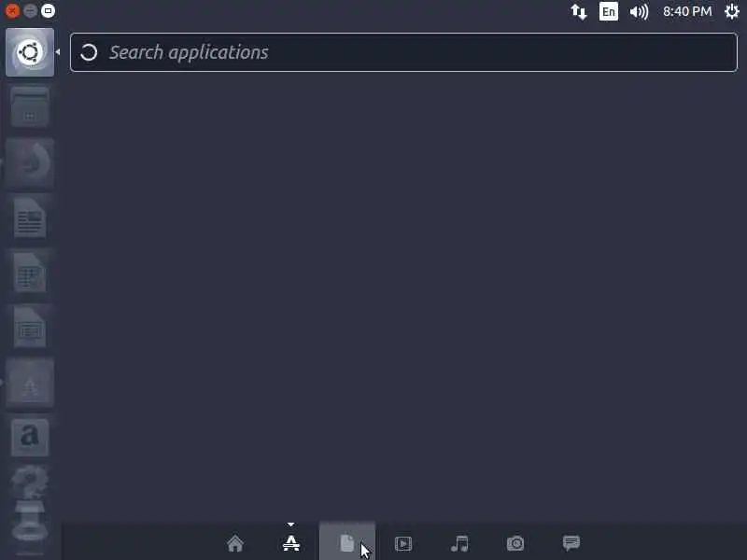Switch to the Files lens

346,543
